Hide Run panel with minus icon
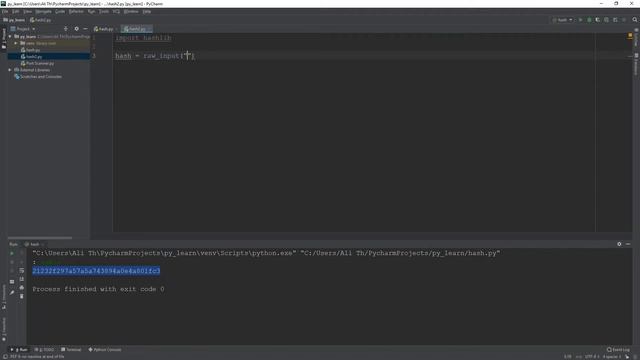 click(x=628, y=244)
